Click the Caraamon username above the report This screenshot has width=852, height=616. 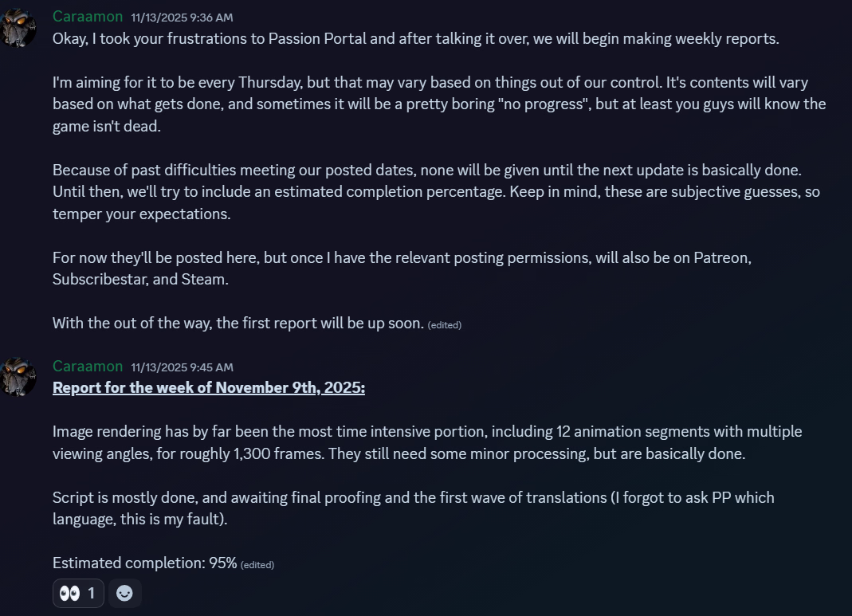(88, 367)
